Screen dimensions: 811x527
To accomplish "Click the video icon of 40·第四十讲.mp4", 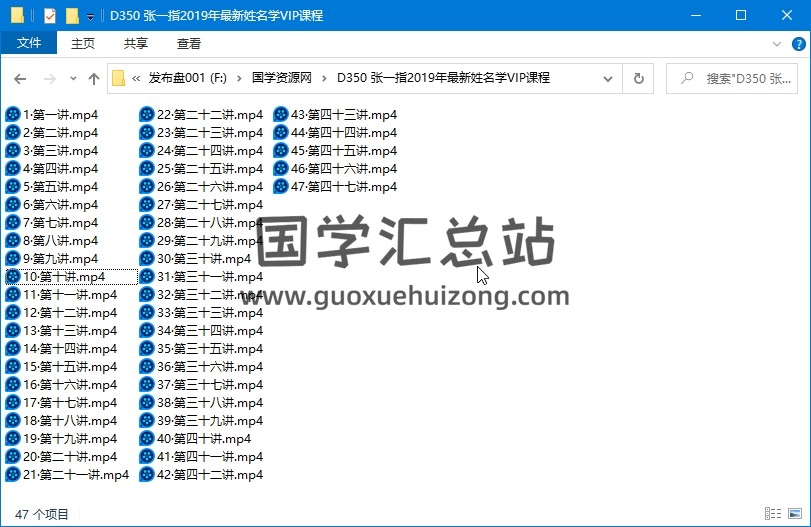I will click(147, 438).
